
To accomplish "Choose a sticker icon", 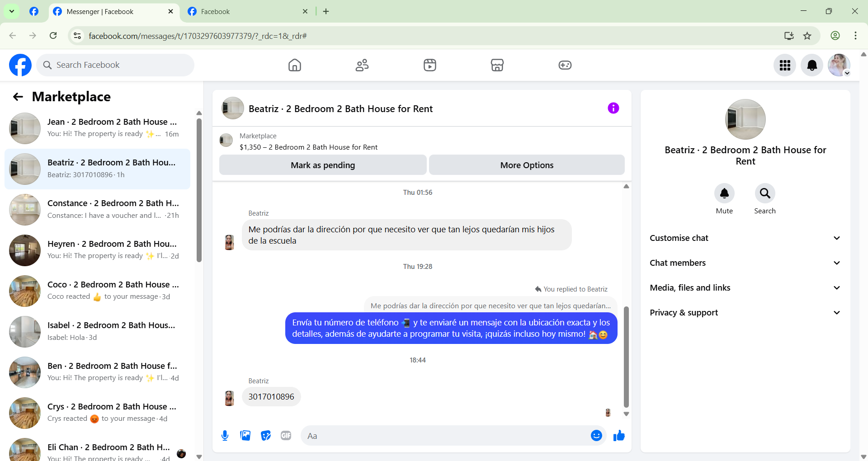I will (x=266, y=436).
